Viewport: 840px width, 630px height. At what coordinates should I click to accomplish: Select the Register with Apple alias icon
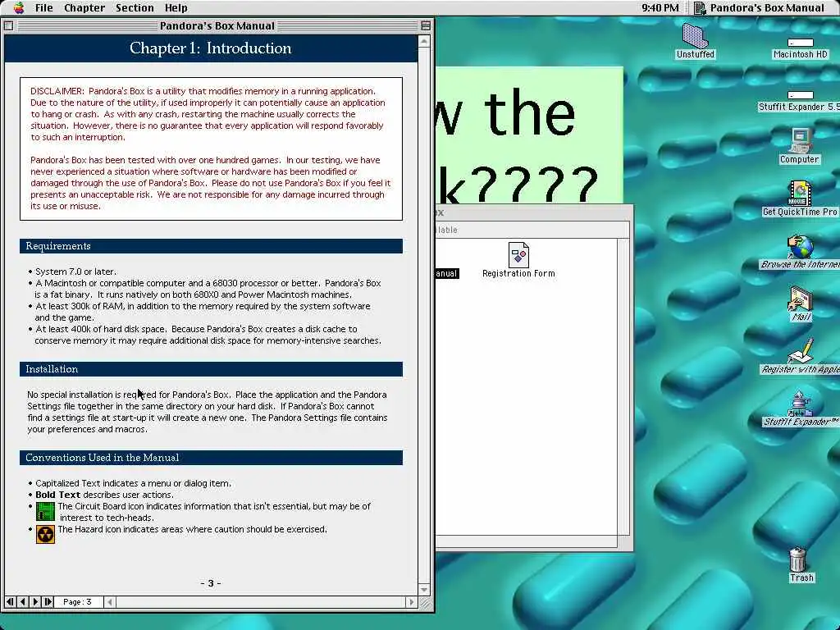(x=801, y=351)
